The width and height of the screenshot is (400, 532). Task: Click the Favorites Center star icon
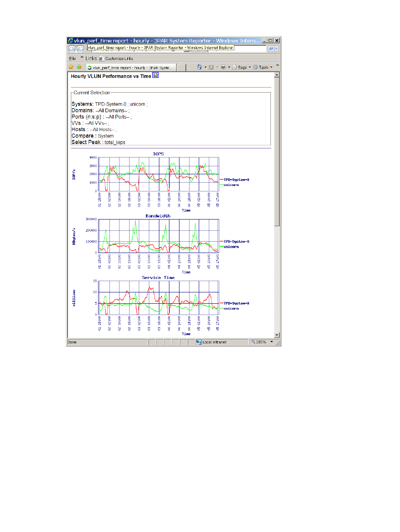click(71, 67)
